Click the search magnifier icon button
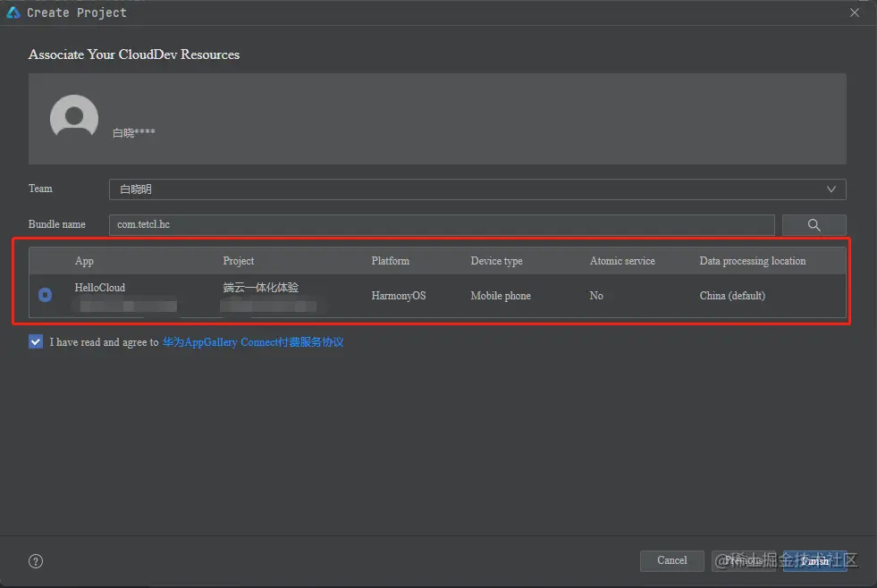The image size is (877, 588). 814,224
